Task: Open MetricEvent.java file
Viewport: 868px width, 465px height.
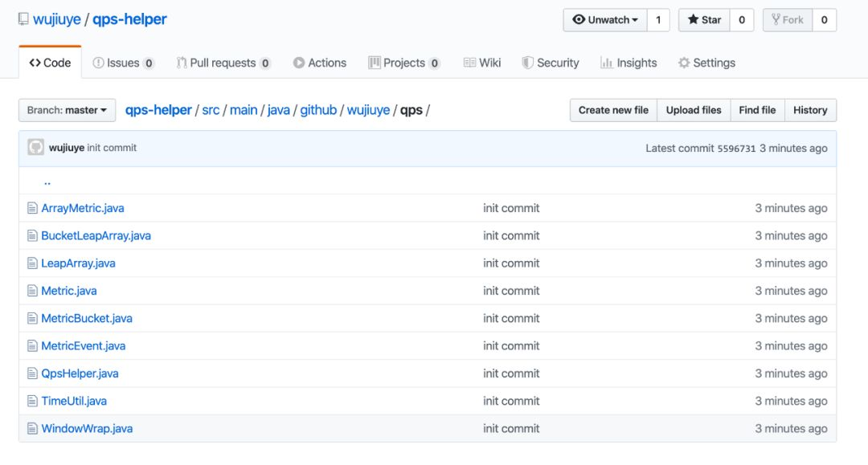Action: pyautogui.click(x=83, y=346)
